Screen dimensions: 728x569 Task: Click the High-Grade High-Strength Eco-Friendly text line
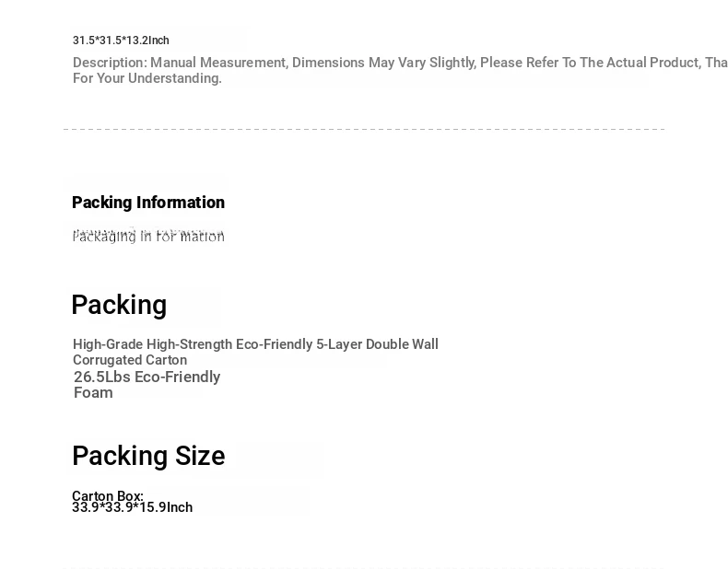pyautogui.click(x=255, y=344)
